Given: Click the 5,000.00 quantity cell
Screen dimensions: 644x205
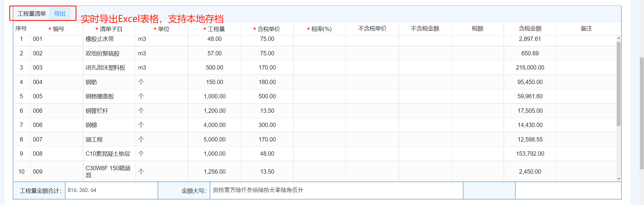Looking at the screenshot, I should tap(214, 139).
